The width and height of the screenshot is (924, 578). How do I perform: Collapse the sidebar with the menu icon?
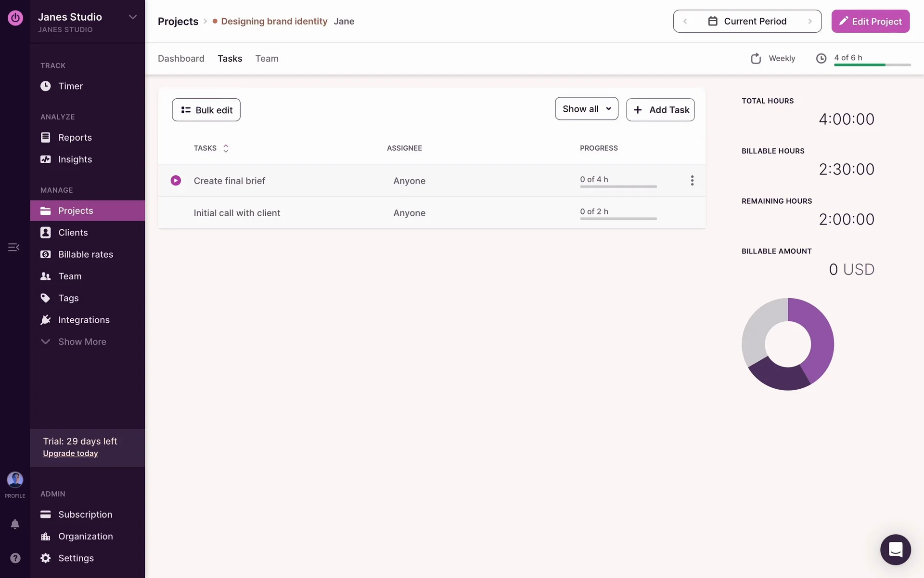(13, 247)
